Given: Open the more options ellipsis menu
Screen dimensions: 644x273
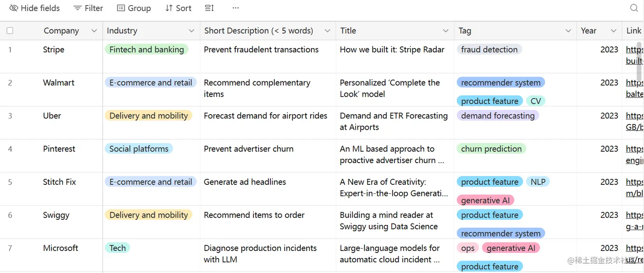Looking at the screenshot, I should tap(236, 8).
